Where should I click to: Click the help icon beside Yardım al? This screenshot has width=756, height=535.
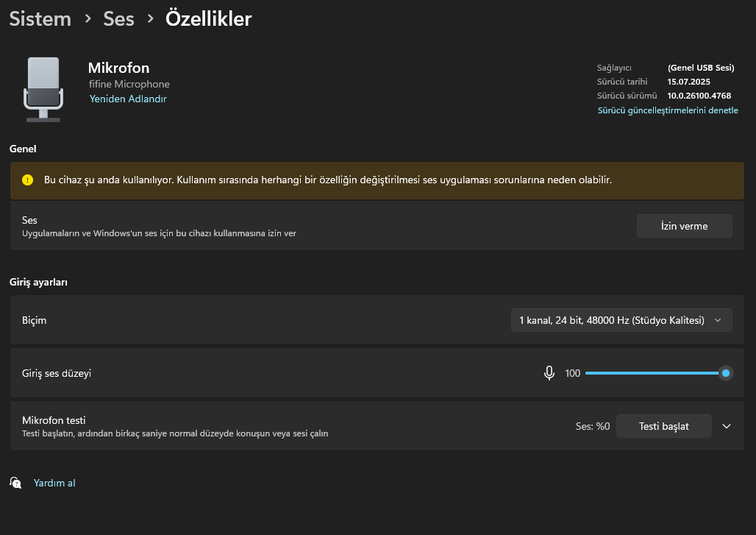pyautogui.click(x=15, y=483)
